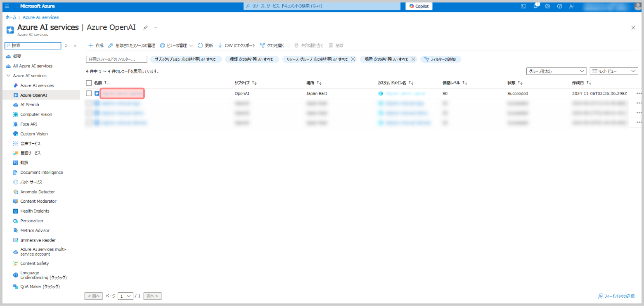Click the top bar feedback person icon
This screenshot has height=306, width=644.
(572, 6)
